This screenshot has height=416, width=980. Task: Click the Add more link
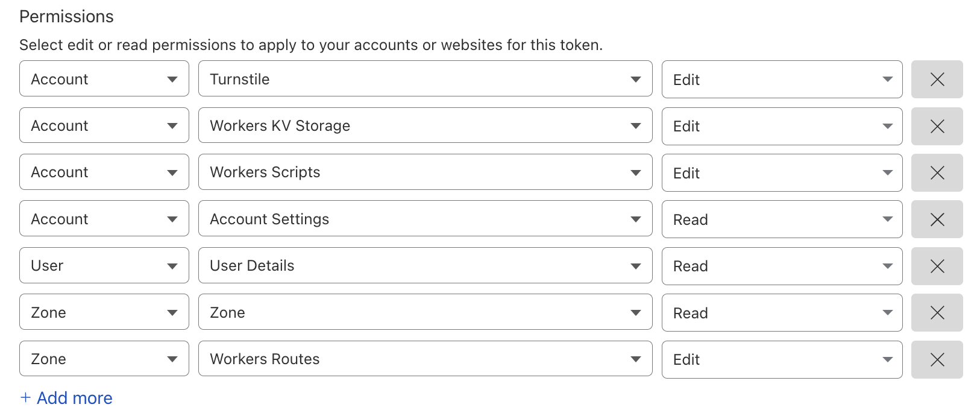point(74,398)
